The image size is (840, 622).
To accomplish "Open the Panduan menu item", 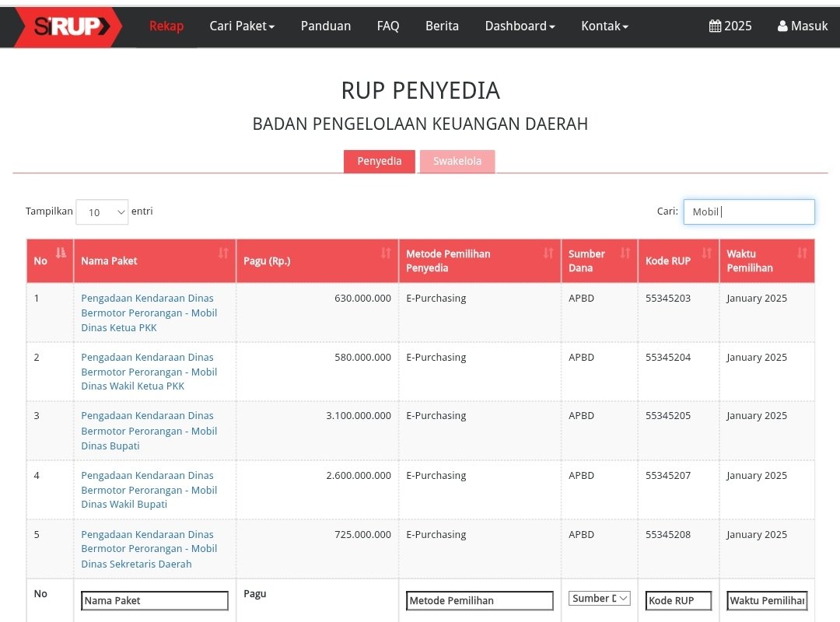I will [x=325, y=26].
